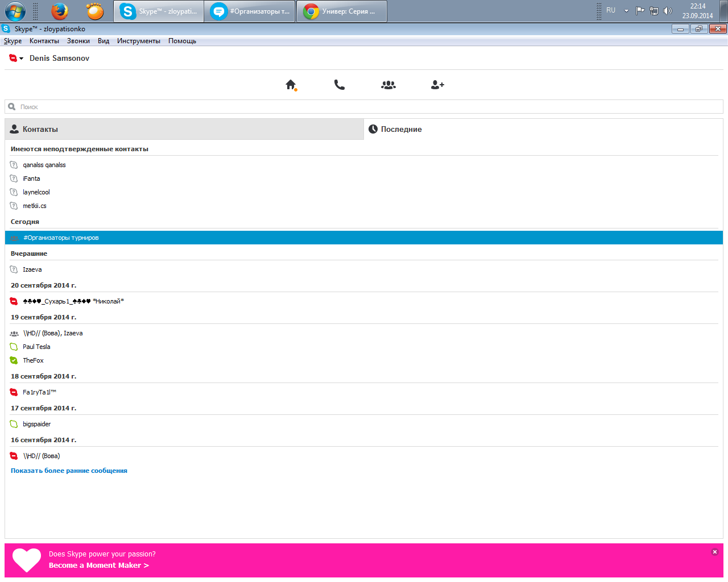
Task: Click the status icon beside Сухарь1
Action: click(x=14, y=301)
